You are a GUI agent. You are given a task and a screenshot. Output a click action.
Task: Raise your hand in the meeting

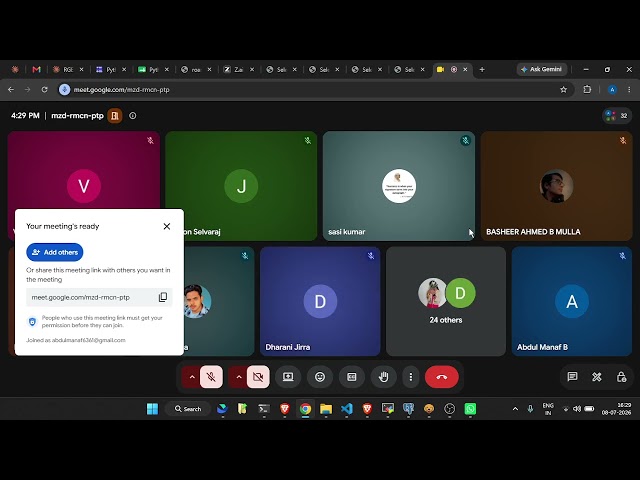[x=383, y=377]
